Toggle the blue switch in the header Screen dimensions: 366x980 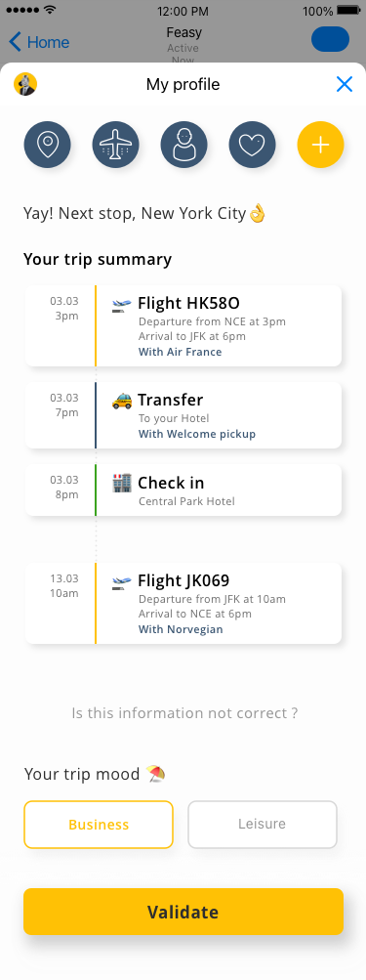click(x=331, y=39)
